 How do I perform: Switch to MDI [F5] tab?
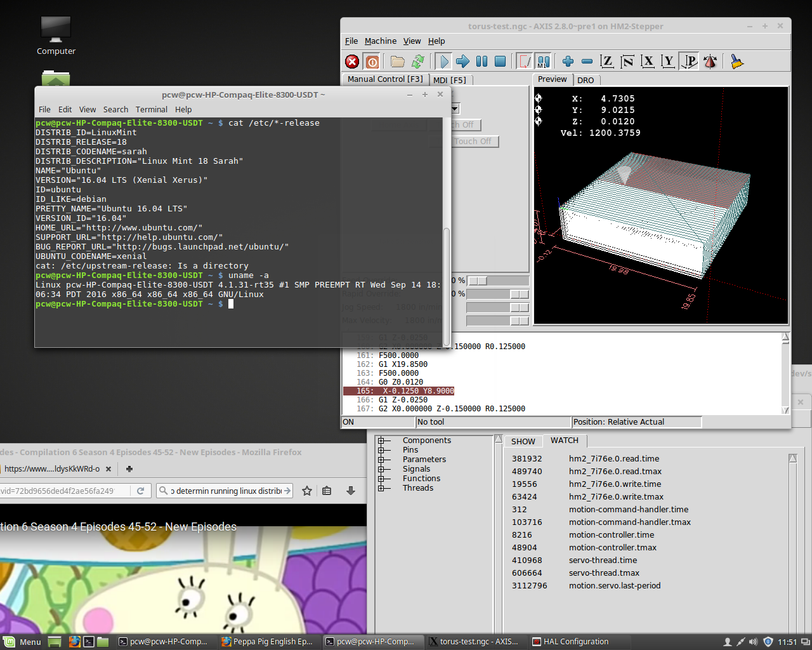tap(450, 80)
